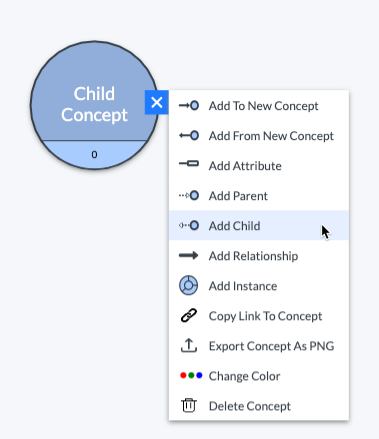Screen dimensions: 379x439
Task: Click the upload Export icon
Action: pyautogui.click(x=189, y=345)
